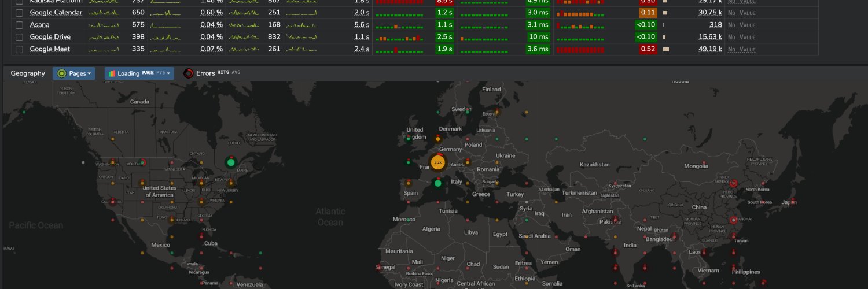
Task: Click the 5.6 s value in Asana row
Action: tap(362, 25)
